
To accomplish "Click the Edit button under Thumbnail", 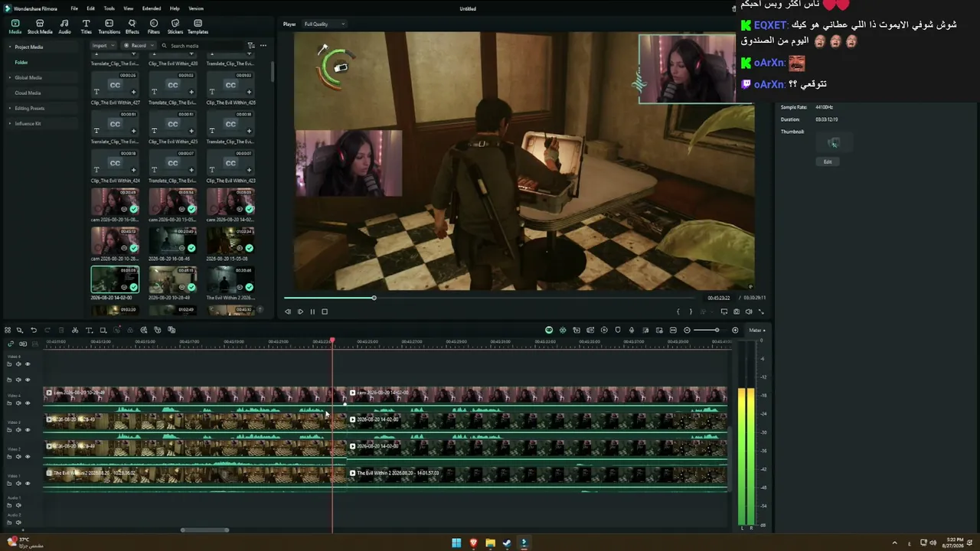I will point(828,162).
